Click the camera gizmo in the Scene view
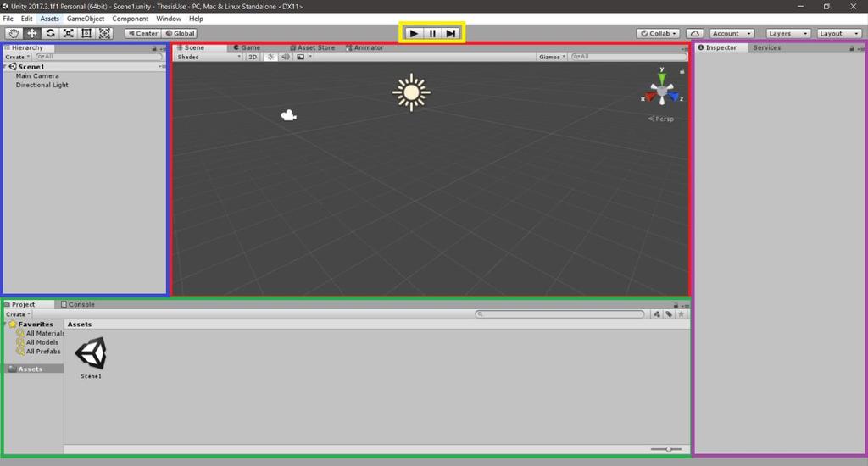 tap(288, 115)
